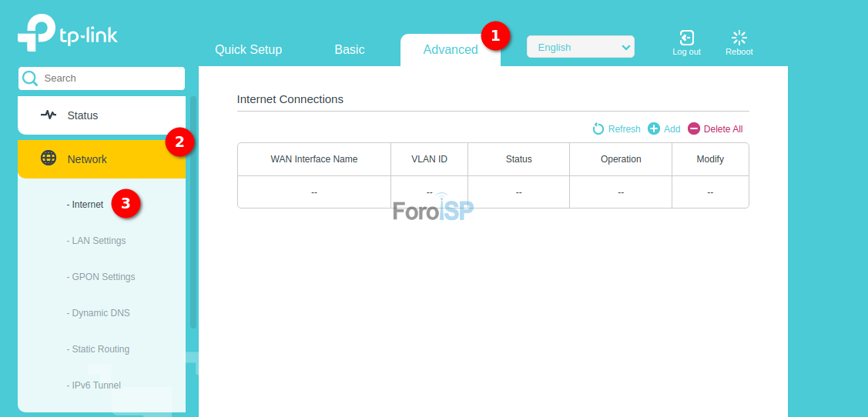Click the Status pulse icon
868x417 pixels.
49,115
